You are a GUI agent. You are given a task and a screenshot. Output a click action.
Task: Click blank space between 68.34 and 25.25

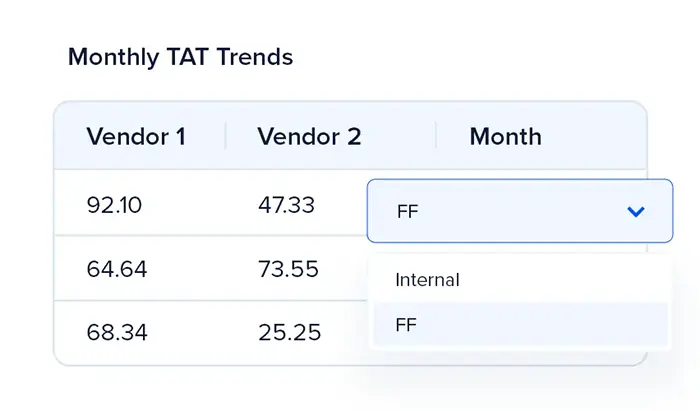pos(200,331)
